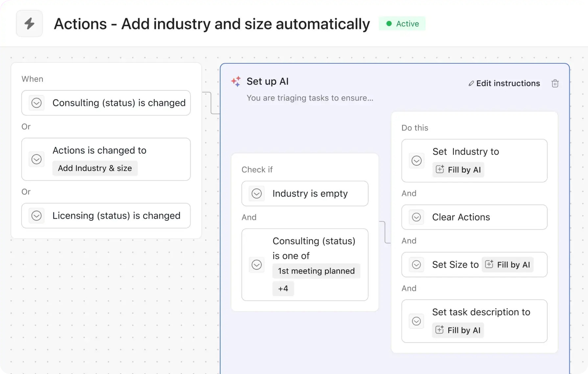Expand the Actions is changed to trigger chevron
The width and height of the screenshot is (588, 374).
[x=36, y=159]
